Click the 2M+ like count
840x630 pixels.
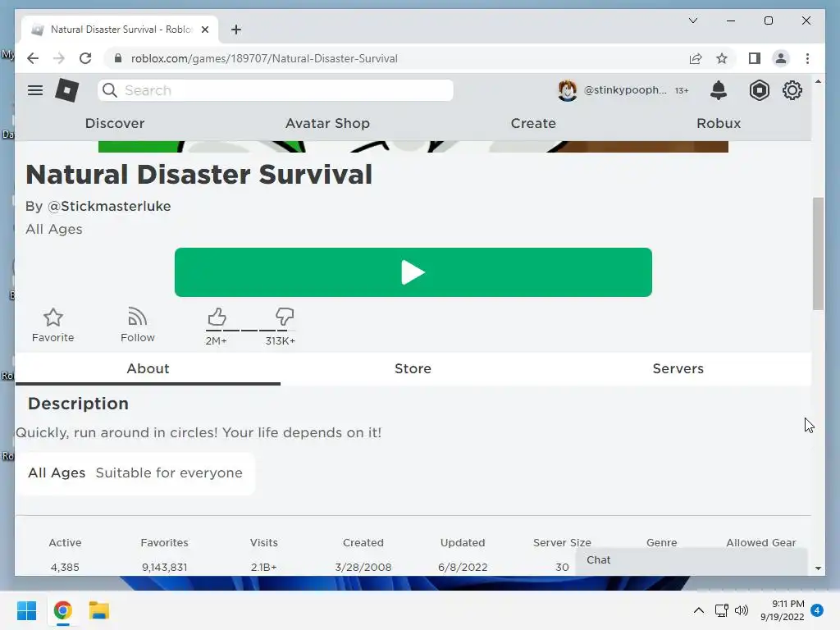pos(217,340)
